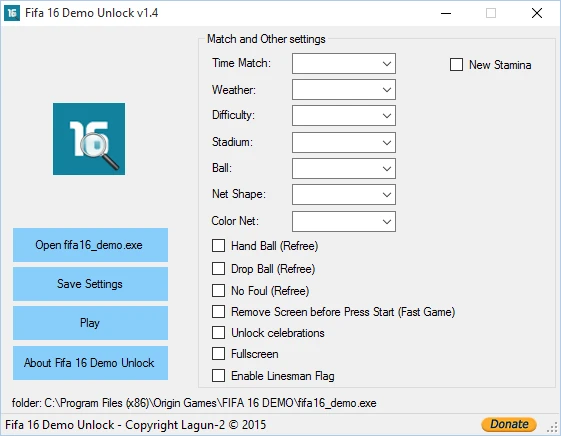Expand the Net Shape dropdown

[344, 195]
